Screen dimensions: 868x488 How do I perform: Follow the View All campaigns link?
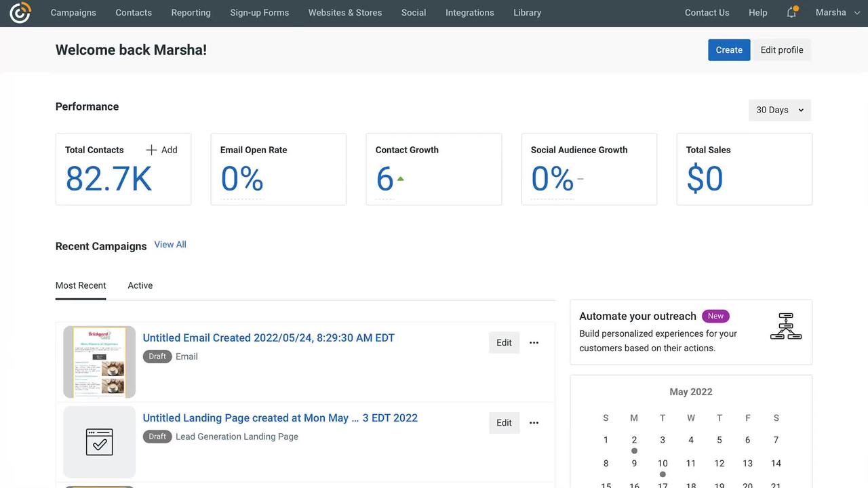coord(170,245)
